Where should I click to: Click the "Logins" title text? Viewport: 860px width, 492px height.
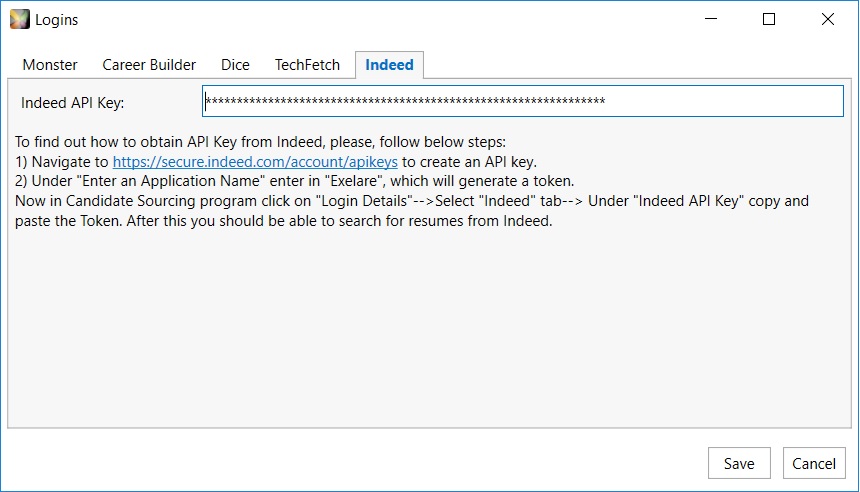coord(56,20)
